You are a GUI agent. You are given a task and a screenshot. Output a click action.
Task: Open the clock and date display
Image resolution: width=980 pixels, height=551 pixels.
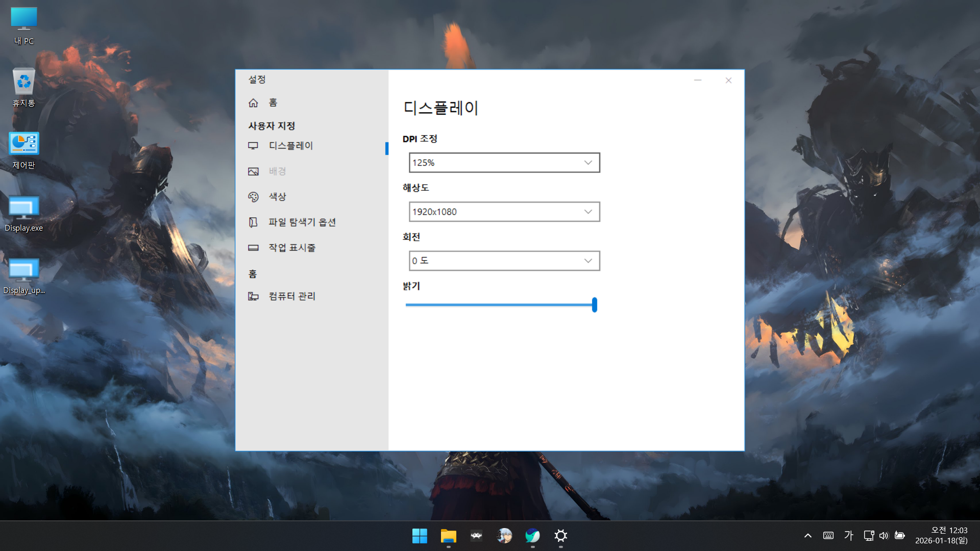pyautogui.click(x=941, y=535)
